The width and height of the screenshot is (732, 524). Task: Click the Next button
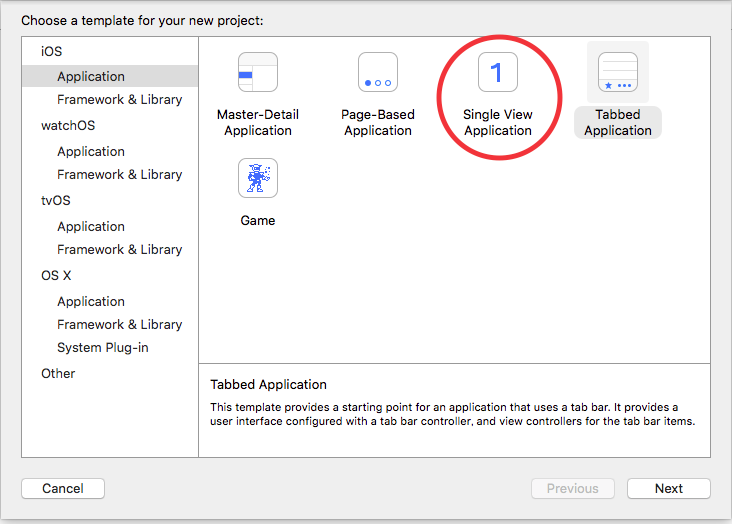(669, 489)
